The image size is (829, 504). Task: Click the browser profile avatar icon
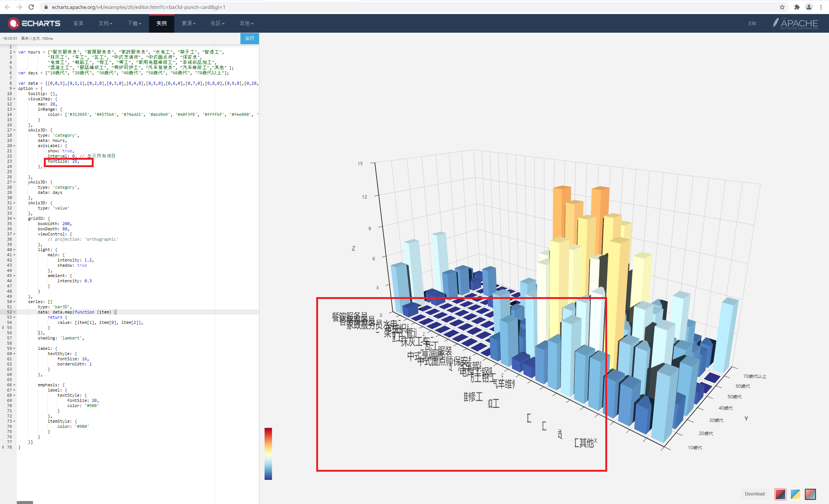[x=809, y=7]
